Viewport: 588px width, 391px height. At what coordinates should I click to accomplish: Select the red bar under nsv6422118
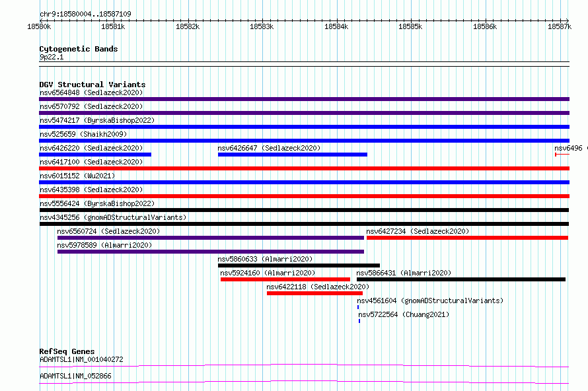click(314, 293)
